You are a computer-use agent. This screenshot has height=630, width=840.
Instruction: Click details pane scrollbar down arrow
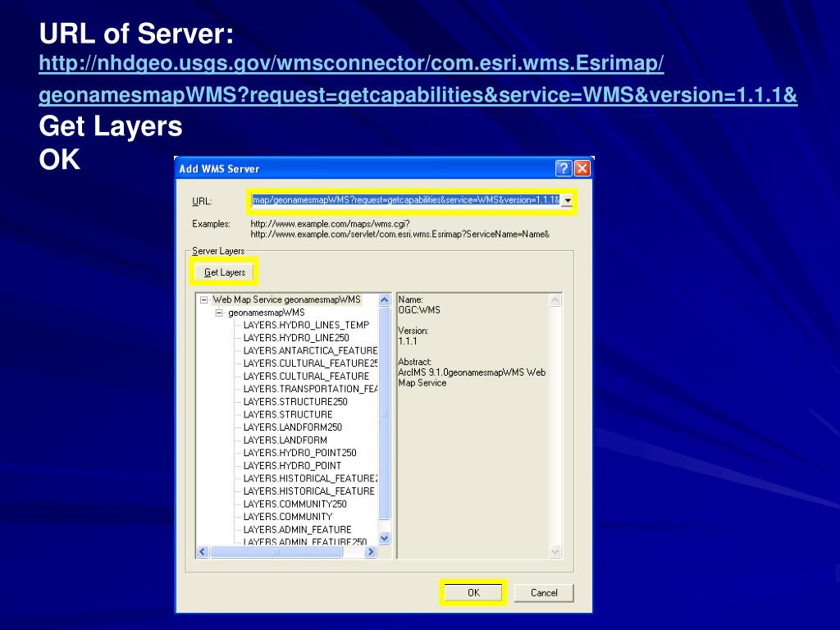[555, 551]
